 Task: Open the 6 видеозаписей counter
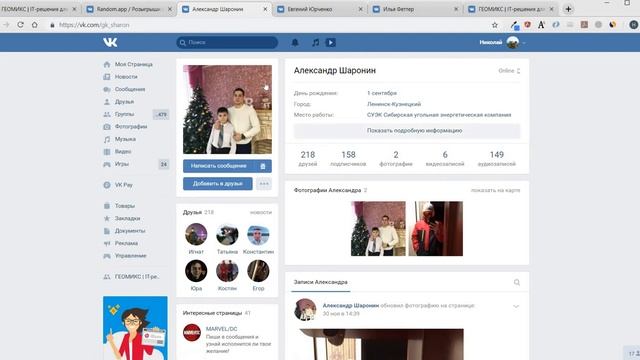click(x=445, y=158)
